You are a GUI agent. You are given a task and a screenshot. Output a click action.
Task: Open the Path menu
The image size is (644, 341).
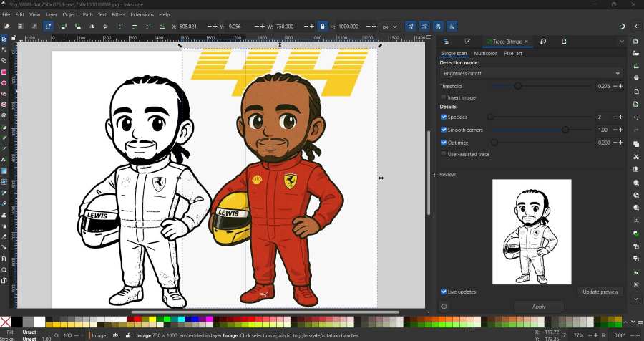(88, 14)
